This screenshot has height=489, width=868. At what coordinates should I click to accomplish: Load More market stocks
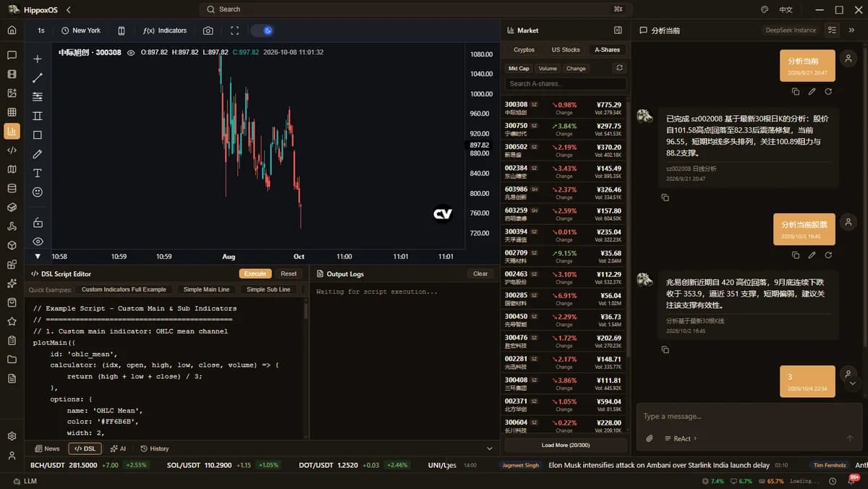566,445
